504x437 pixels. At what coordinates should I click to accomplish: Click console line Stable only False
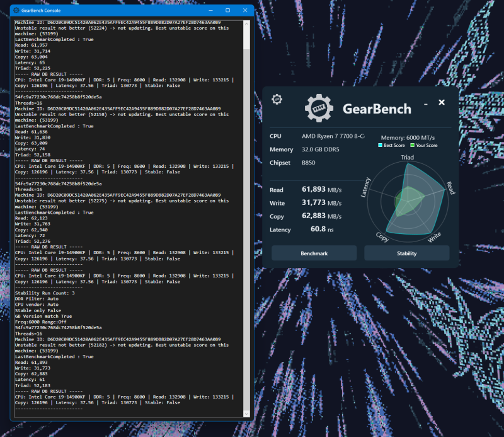click(x=38, y=310)
